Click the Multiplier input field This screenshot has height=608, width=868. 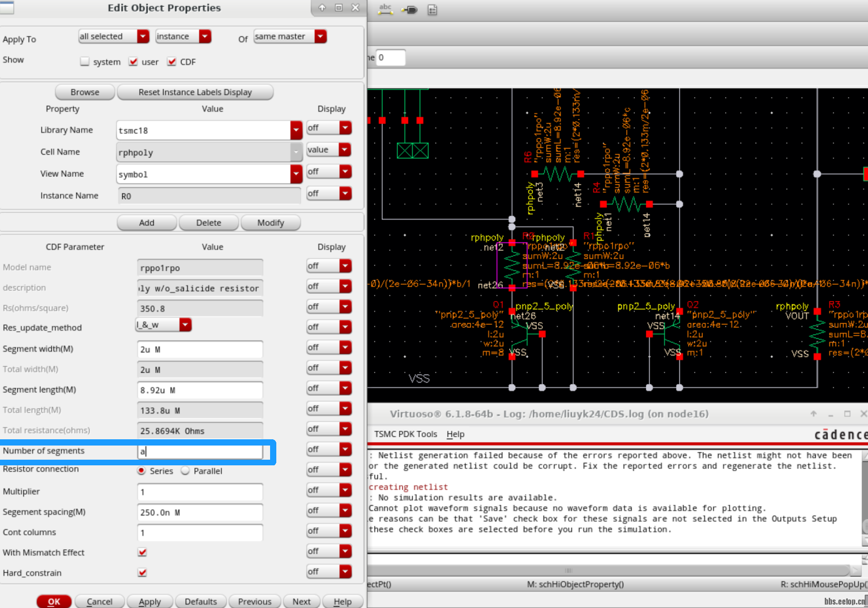point(200,492)
